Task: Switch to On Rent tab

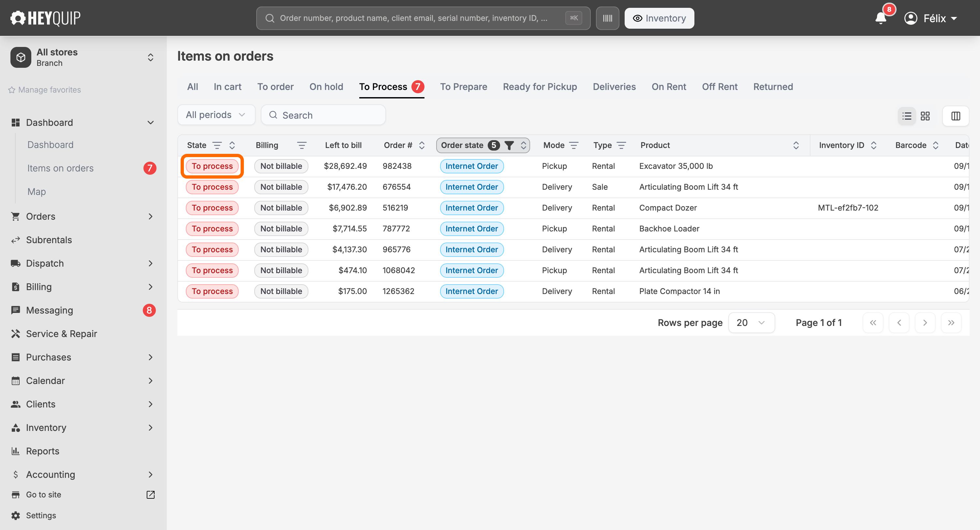Action: tap(669, 87)
